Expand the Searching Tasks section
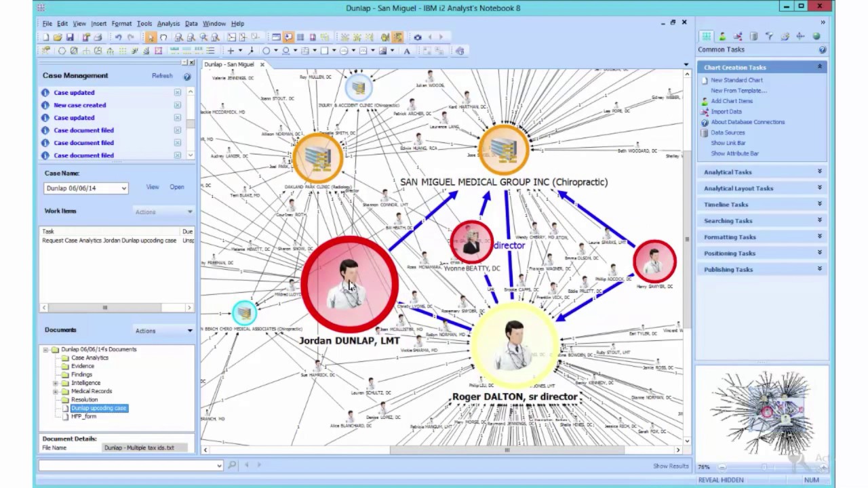The height and width of the screenshot is (488, 868). (x=819, y=220)
